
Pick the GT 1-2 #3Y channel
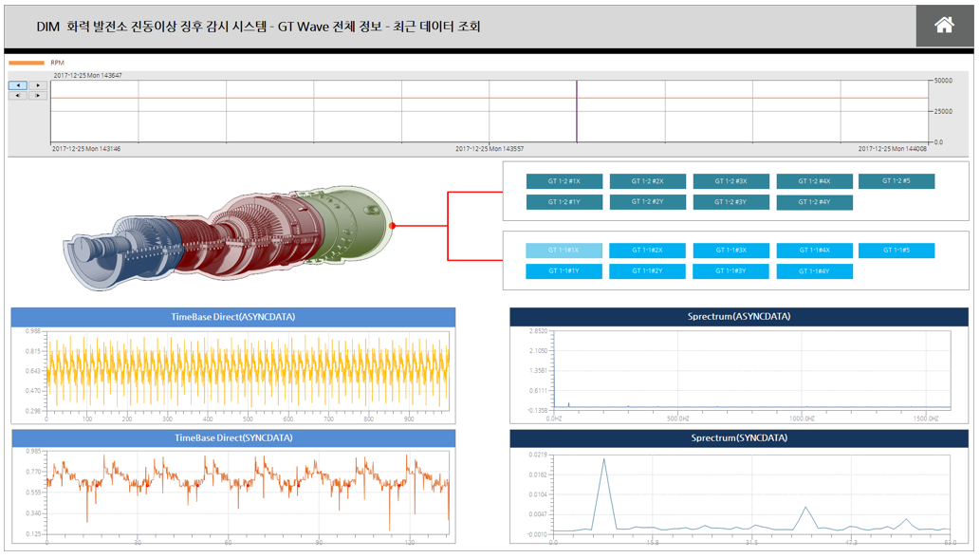coord(730,202)
